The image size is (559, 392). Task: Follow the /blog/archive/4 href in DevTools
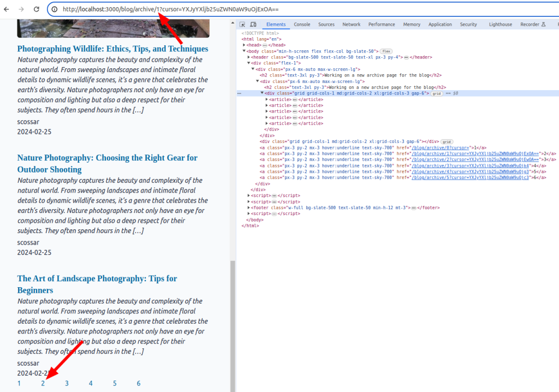tap(470, 172)
